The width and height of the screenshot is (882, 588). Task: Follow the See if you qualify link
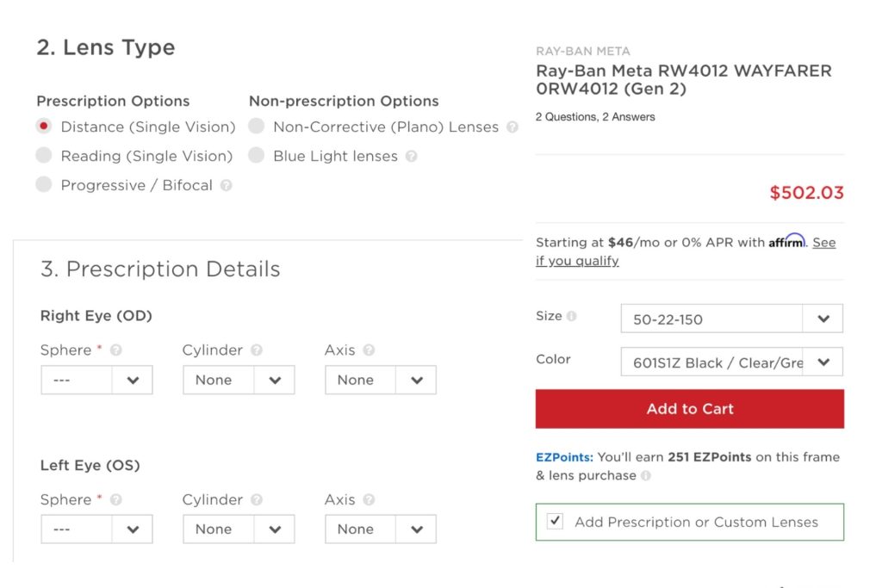(x=577, y=261)
